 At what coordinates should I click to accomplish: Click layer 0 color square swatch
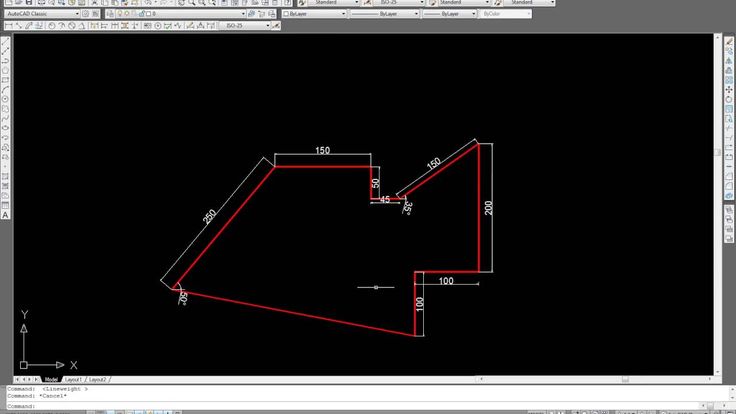pos(148,14)
